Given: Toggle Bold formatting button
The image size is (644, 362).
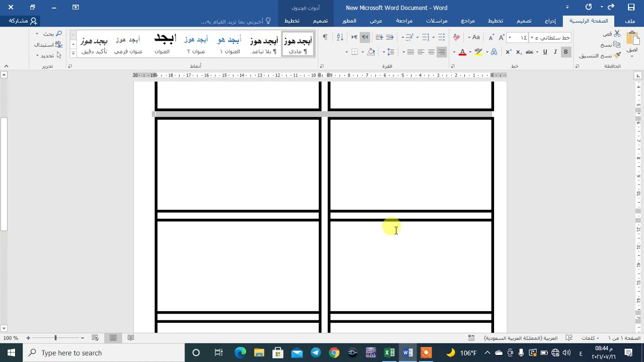Looking at the screenshot, I should point(566,52).
